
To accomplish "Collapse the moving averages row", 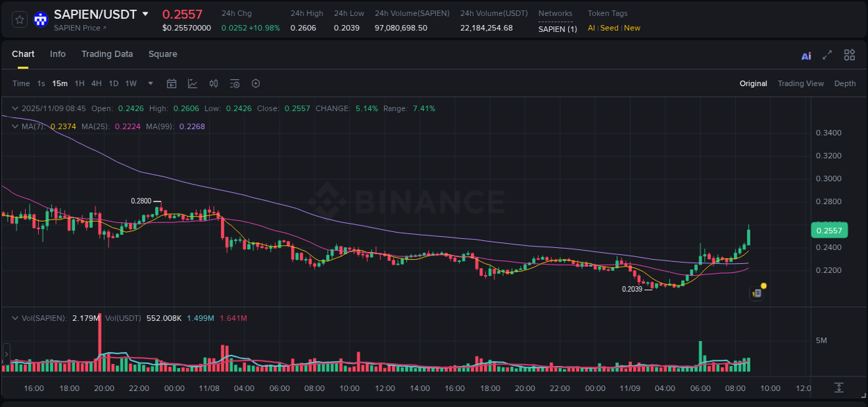I will [x=15, y=126].
